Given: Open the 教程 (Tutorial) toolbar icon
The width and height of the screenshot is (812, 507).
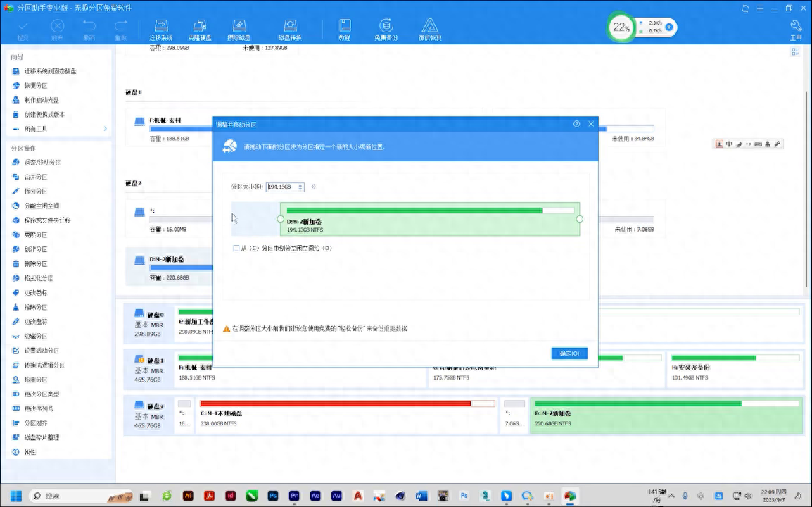Looking at the screenshot, I should point(344,29).
